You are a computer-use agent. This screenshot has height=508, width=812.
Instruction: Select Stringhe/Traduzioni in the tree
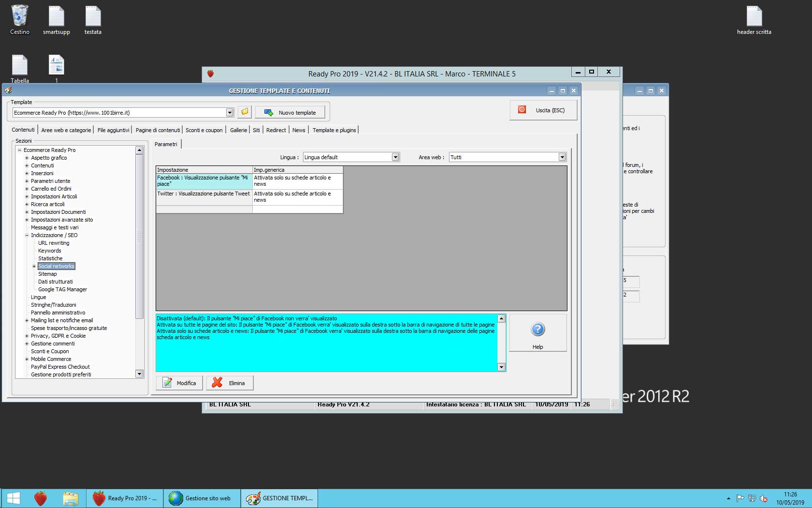pyautogui.click(x=54, y=305)
